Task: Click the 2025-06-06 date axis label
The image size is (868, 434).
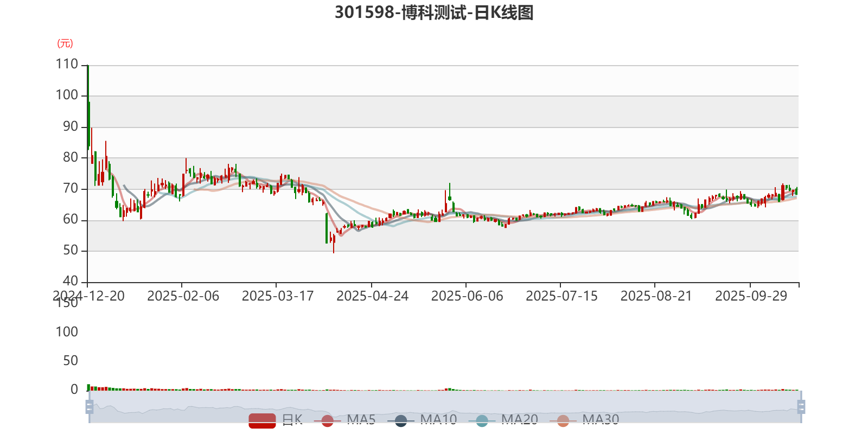Action: (467, 296)
